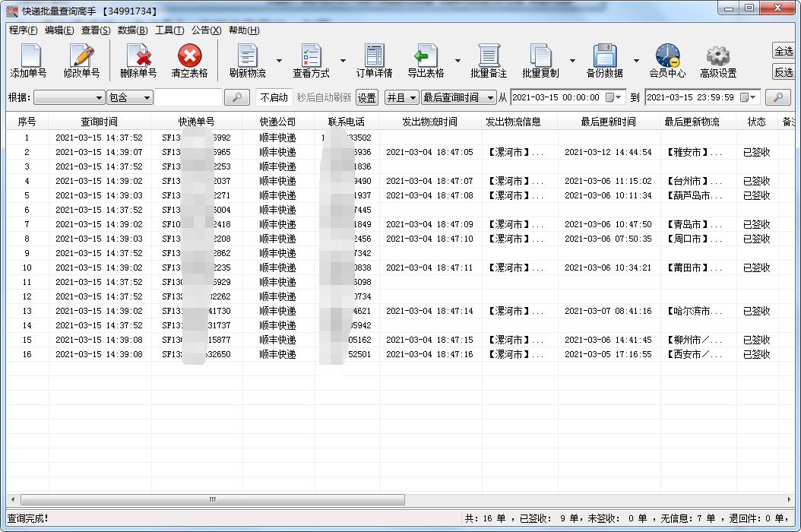Open the arrow beside 导出表格

[x=457, y=61]
